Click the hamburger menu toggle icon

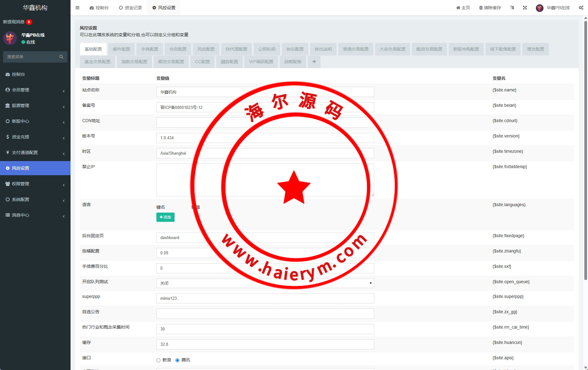pos(77,8)
